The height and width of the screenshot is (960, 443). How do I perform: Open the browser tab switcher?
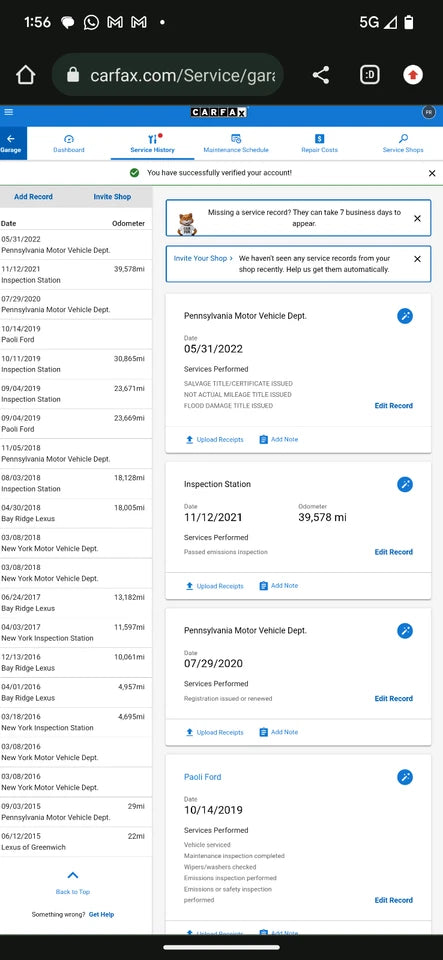coord(370,75)
